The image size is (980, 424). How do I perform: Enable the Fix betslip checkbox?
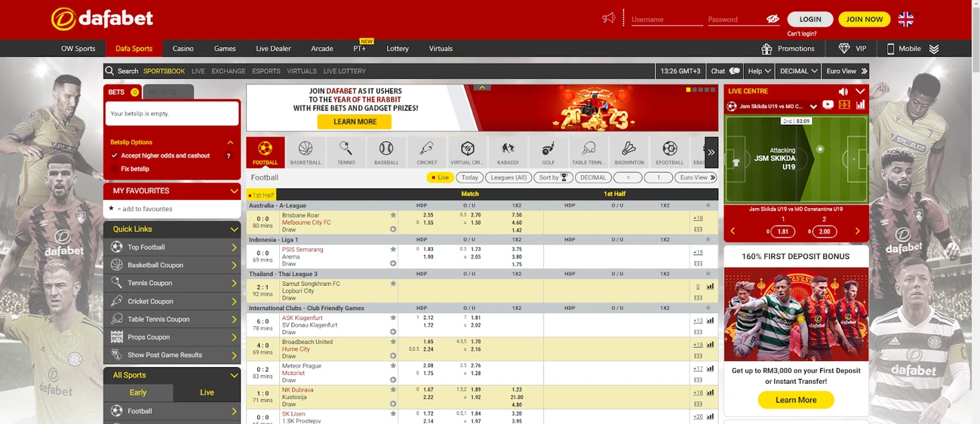(115, 169)
